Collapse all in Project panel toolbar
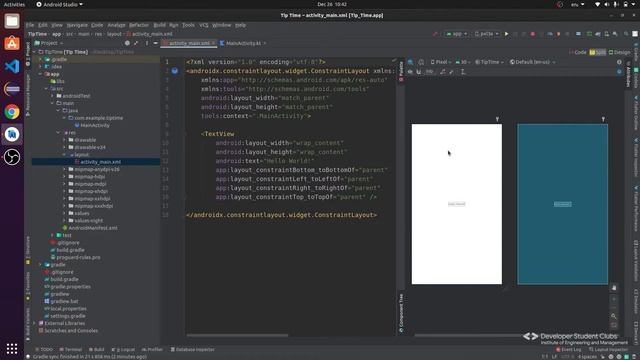 tap(136, 43)
